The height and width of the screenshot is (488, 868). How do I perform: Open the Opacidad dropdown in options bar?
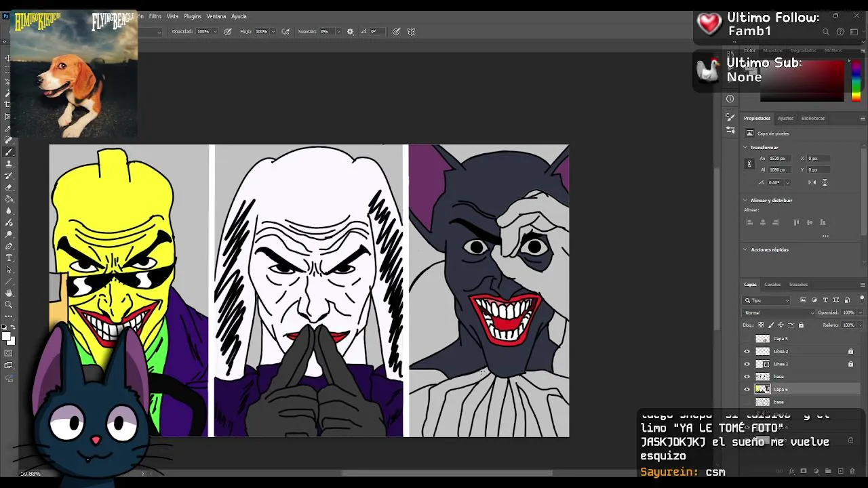point(216,31)
